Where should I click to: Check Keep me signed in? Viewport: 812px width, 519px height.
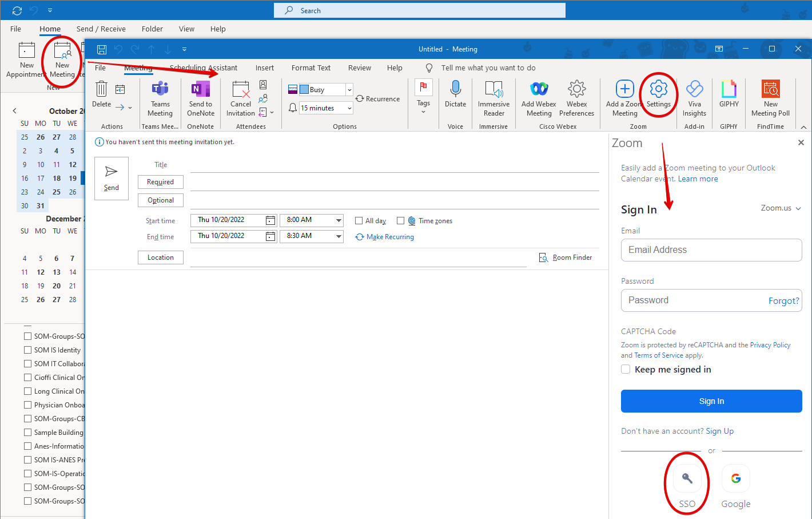(x=626, y=370)
